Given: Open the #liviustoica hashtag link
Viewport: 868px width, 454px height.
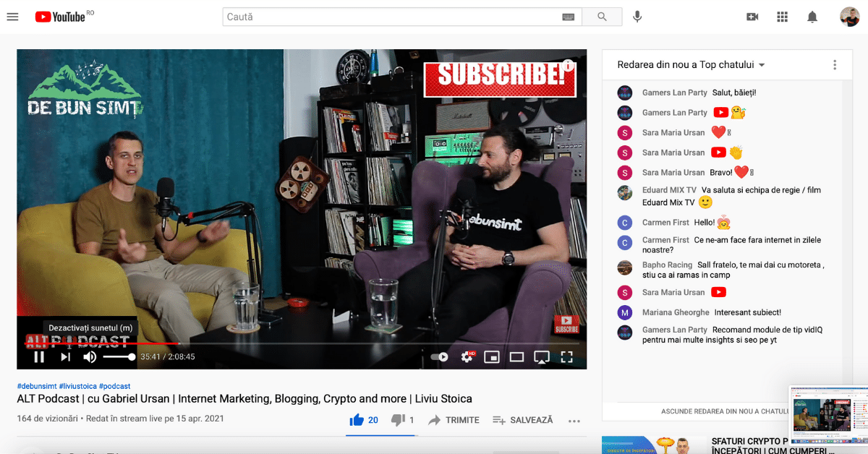Looking at the screenshot, I should [x=77, y=386].
